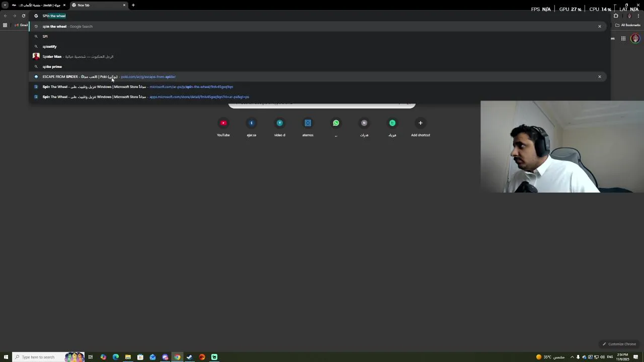Open the Google apps grid icon
644x362 pixels.
coord(623,39)
